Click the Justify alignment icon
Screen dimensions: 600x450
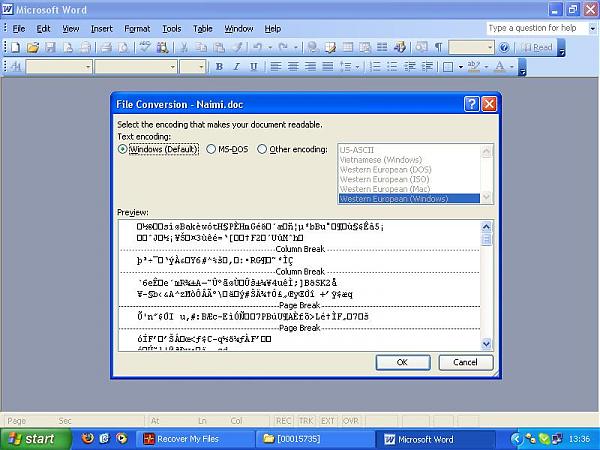(x=328, y=67)
